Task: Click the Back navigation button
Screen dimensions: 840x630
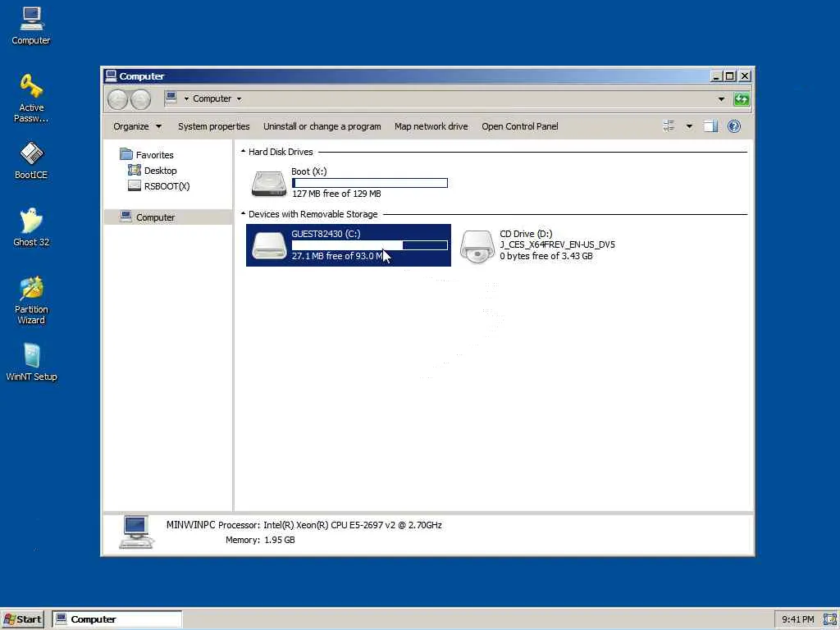Action: pyautogui.click(x=117, y=99)
